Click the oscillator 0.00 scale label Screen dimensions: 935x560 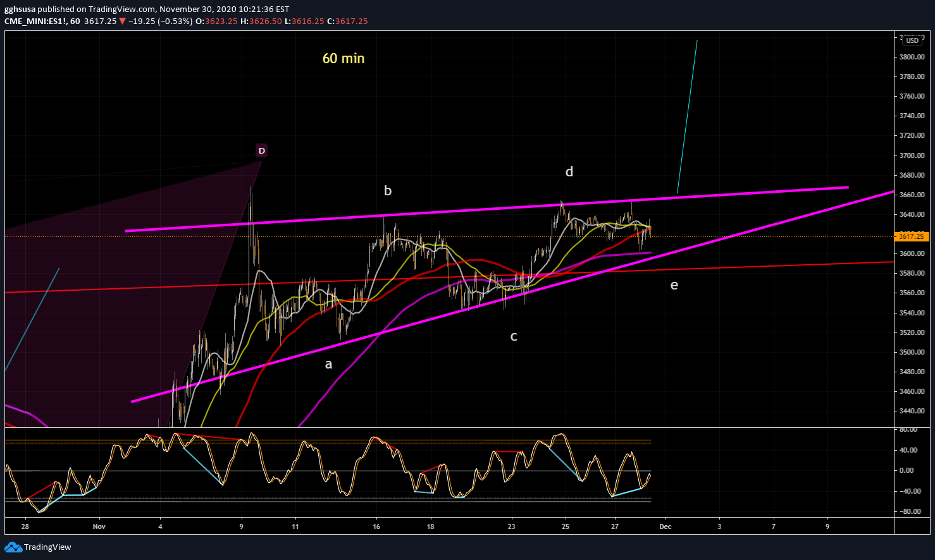[907, 470]
